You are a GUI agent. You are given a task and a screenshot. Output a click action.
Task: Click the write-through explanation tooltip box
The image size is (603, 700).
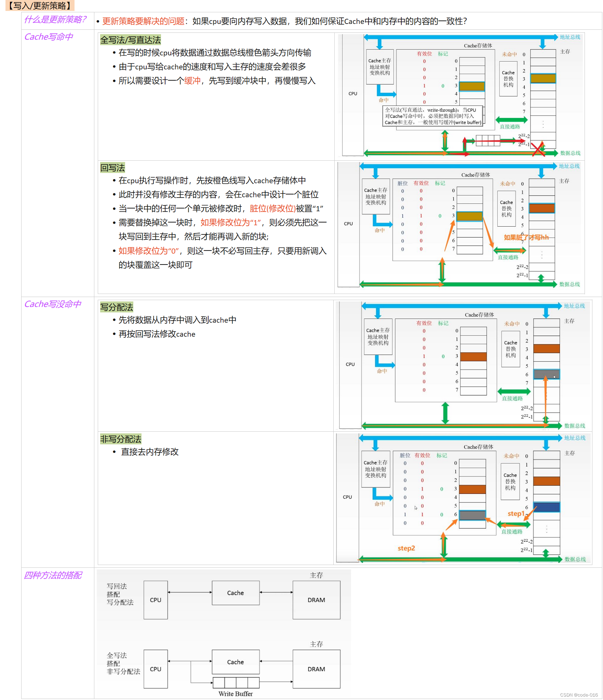433,116
